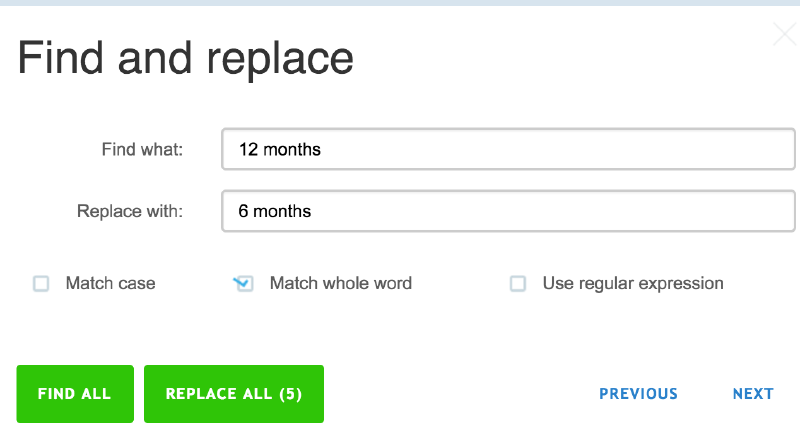The width and height of the screenshot is (800, 437).
Task: Click the 'Find what' input field
Action: coord(508,150)
